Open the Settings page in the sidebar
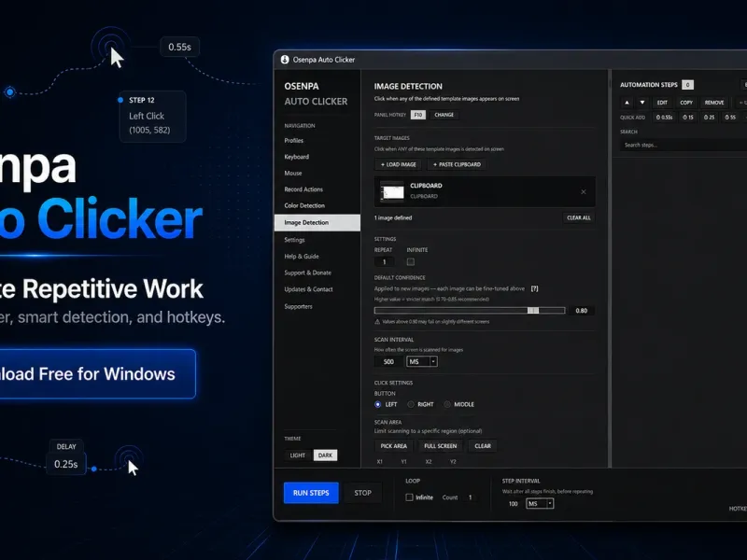Screen dimensions: 747x560 (294, 240)
